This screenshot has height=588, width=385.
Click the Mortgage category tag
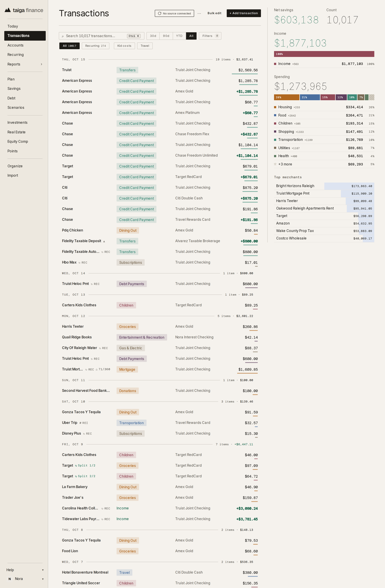coord(127,370)
